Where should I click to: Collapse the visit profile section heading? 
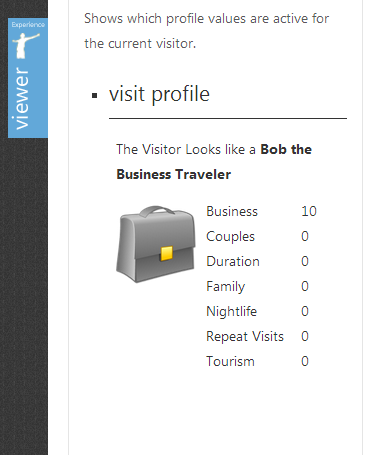click(x=159, y=94)
